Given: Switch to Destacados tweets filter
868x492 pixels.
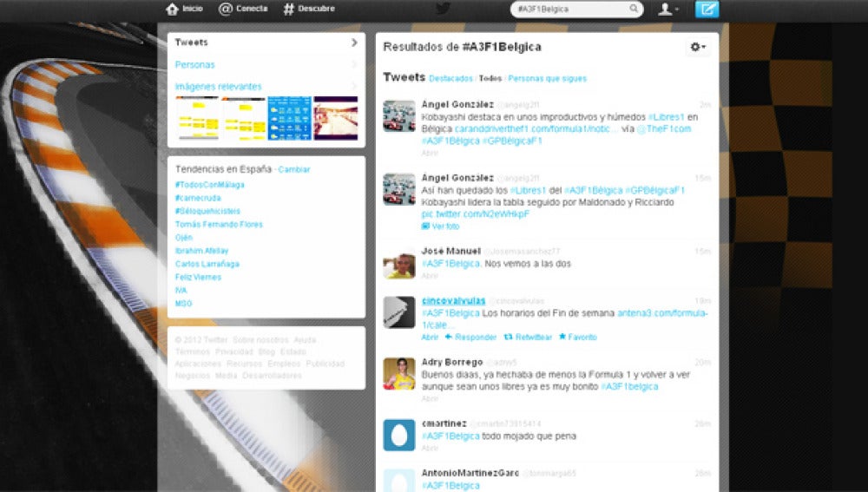Looking at the screenshot, I should tap(450, 79).
